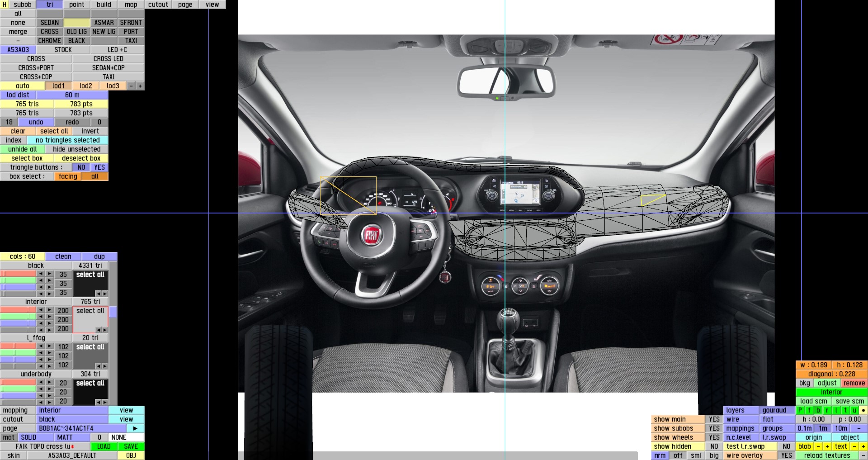This screenshot has width=868, height=460.
Task: Select all triangles of underbody color
Action: (90, 383)
